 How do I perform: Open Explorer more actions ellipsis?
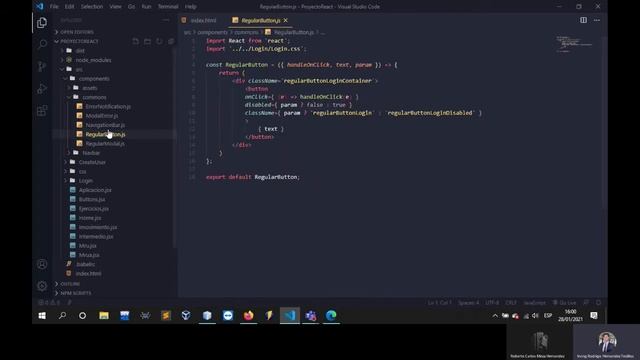point(166,20)
